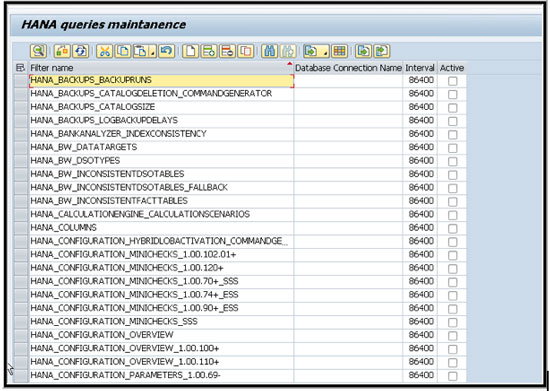Check Active for HANA_CONFIGURATION_OVERVIEW row
Screen dimensions: 550x391
click(x=452, y=336)
